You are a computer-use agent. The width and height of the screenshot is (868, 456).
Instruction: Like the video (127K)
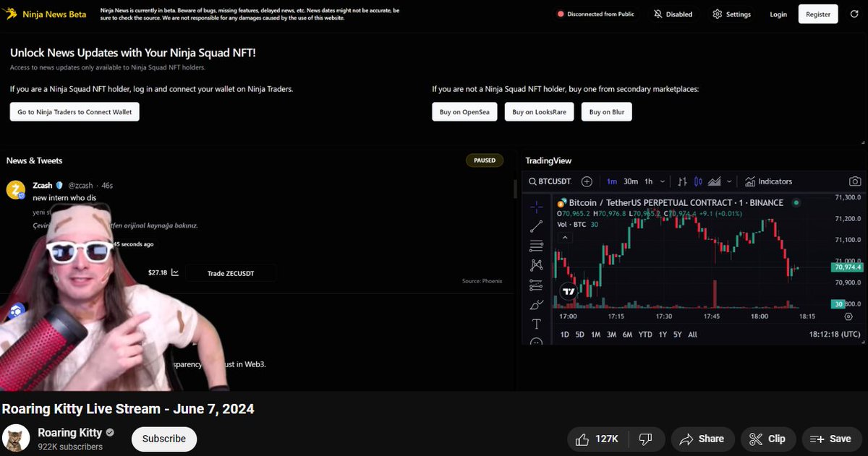tap(598, 439)
